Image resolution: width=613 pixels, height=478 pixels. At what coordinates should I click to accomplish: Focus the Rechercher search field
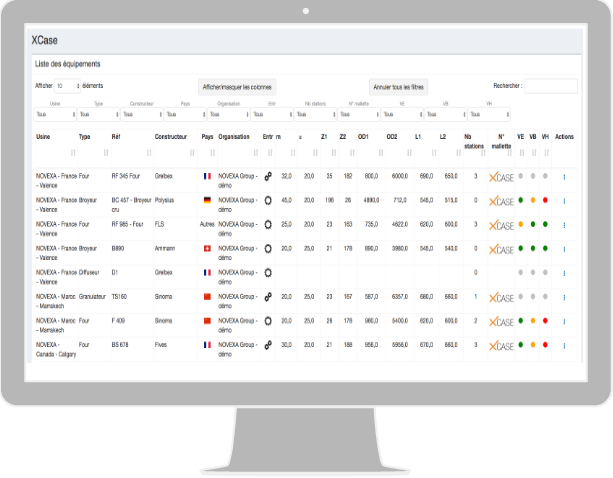551,87
